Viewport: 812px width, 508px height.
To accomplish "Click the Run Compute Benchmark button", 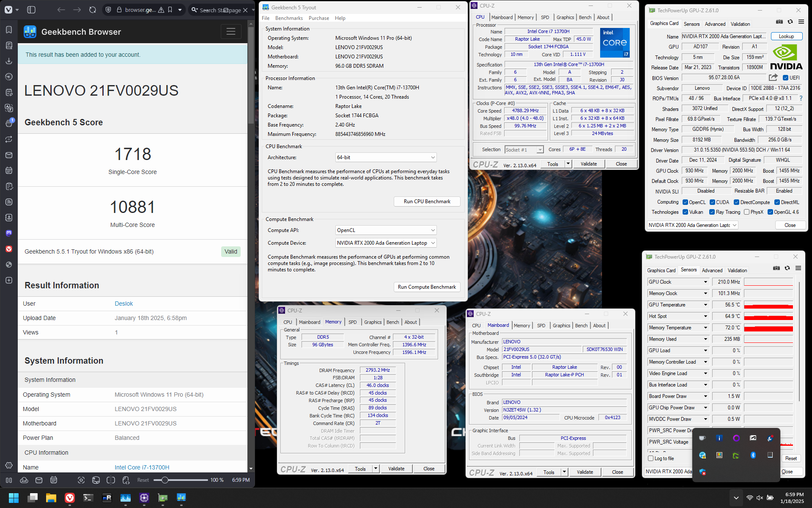I will [427, 287].
